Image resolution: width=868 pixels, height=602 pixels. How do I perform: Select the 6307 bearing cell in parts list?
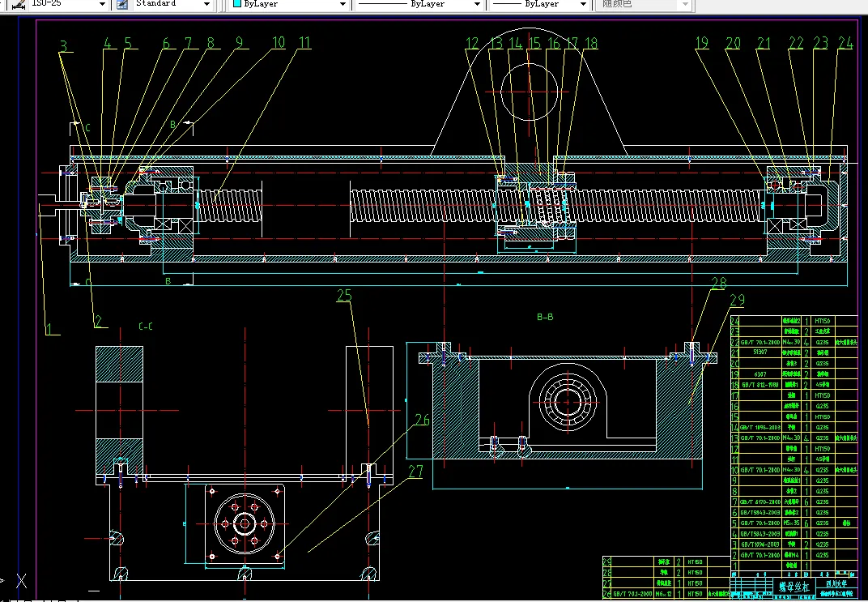point(760,374)
